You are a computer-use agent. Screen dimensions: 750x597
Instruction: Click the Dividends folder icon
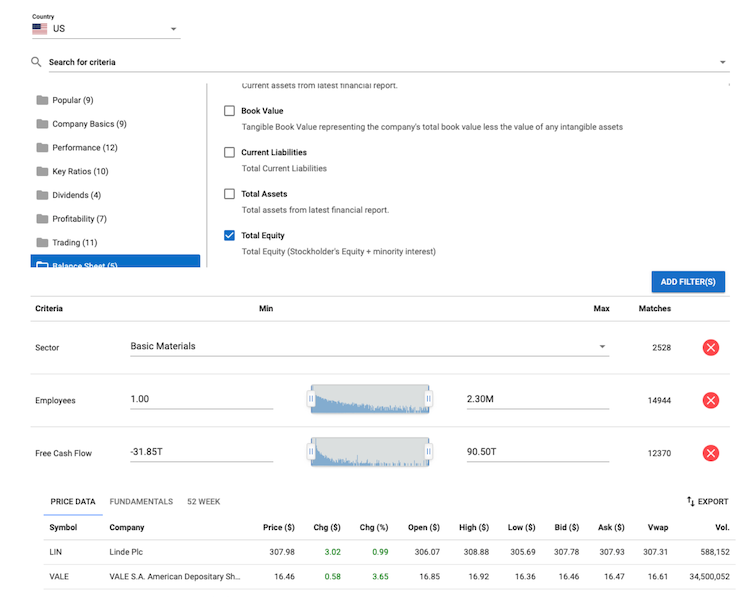[43, 195]
